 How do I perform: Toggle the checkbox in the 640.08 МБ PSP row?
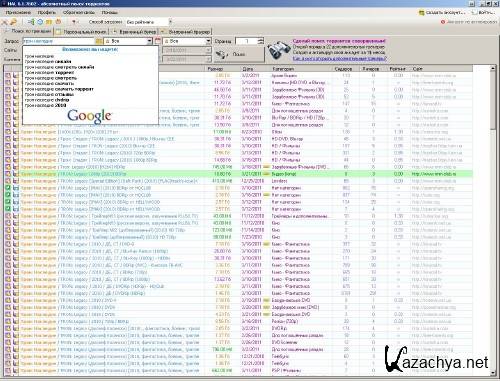(8, 370)
